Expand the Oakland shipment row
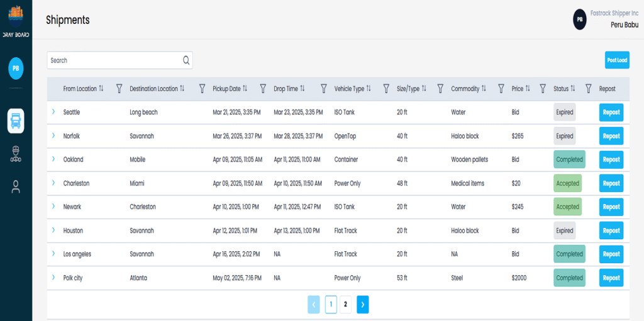644x321 pixels. click(53, 159)
